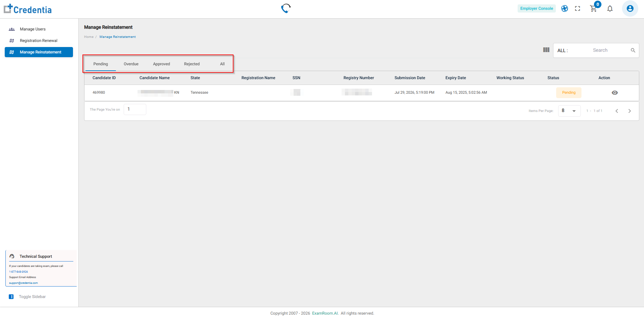The image size is (644, 318).
Task: Open the Items Per Page dropdown
Action: 569,111
